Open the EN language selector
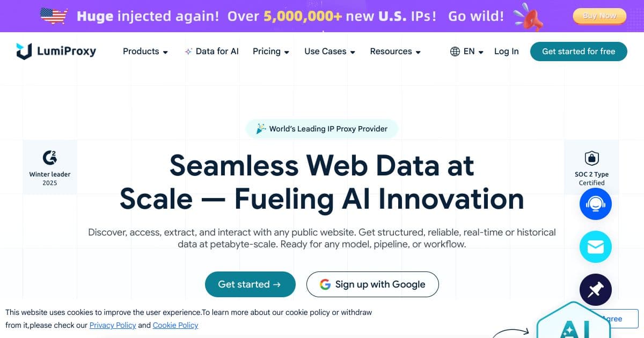 (x=473, y=52)
